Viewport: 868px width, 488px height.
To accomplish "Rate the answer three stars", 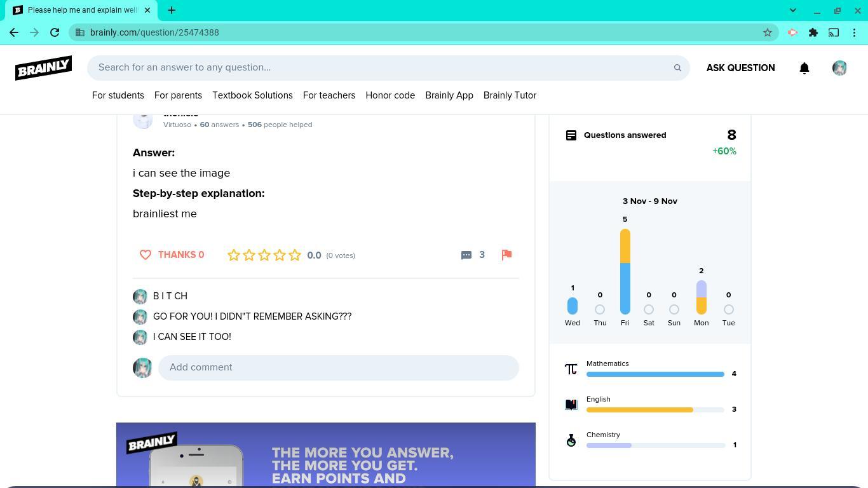I will 264,255.
